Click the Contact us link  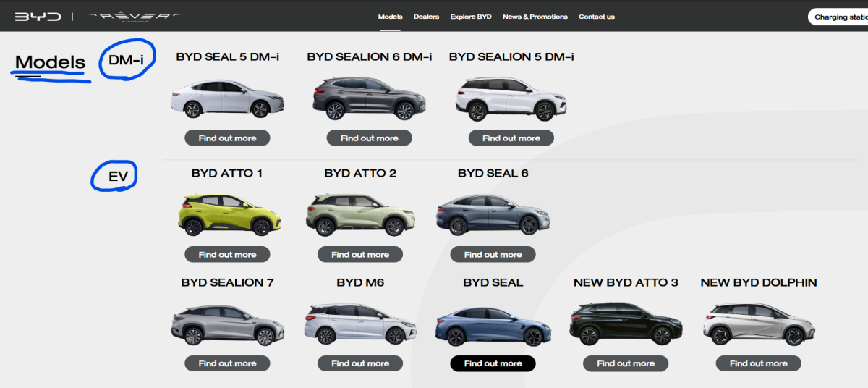[x=596, y=17]
